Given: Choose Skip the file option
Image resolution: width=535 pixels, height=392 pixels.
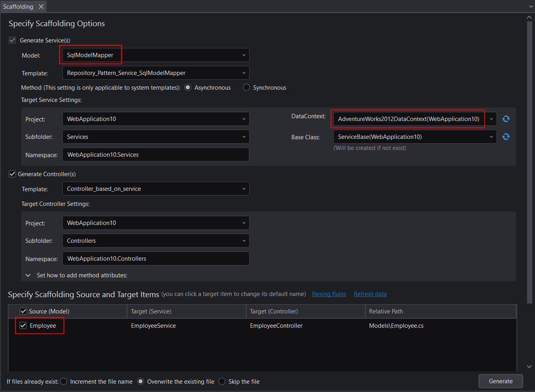Looking at the screenshot, I should [222, 382].
